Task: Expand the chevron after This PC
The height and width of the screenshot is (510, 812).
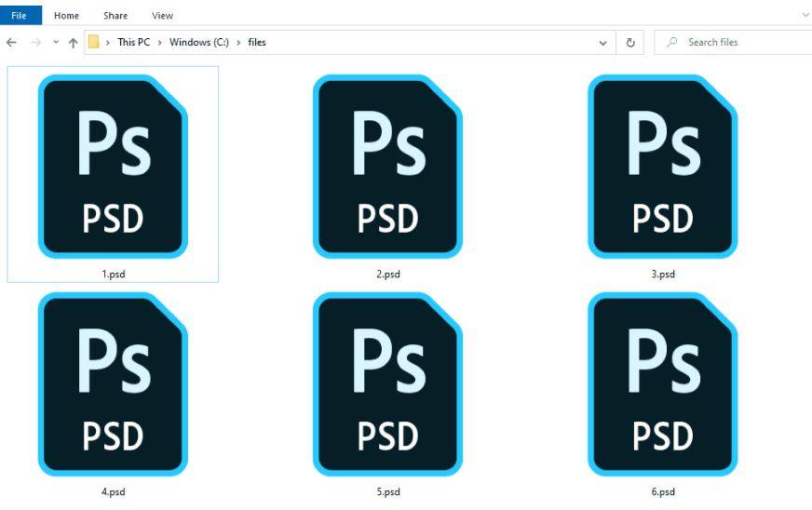Action: tap(159, 43)
